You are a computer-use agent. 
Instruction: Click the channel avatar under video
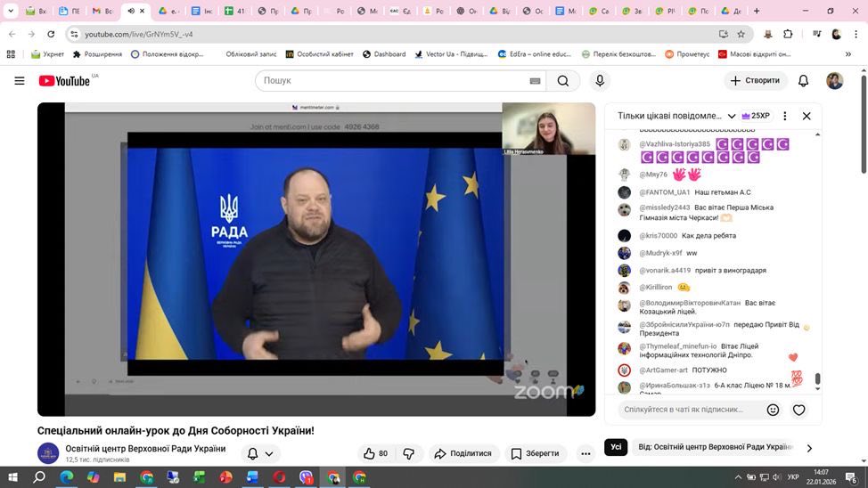pos(48,453)
